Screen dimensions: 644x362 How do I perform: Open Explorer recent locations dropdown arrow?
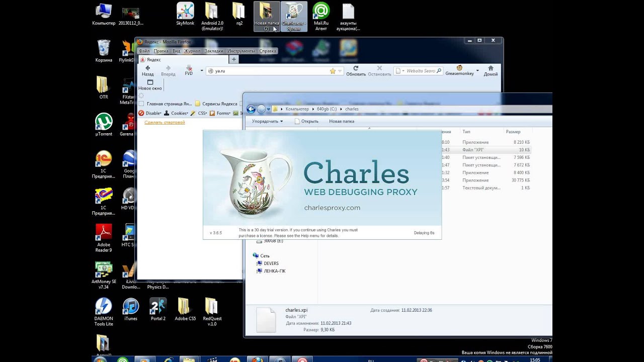269,109
